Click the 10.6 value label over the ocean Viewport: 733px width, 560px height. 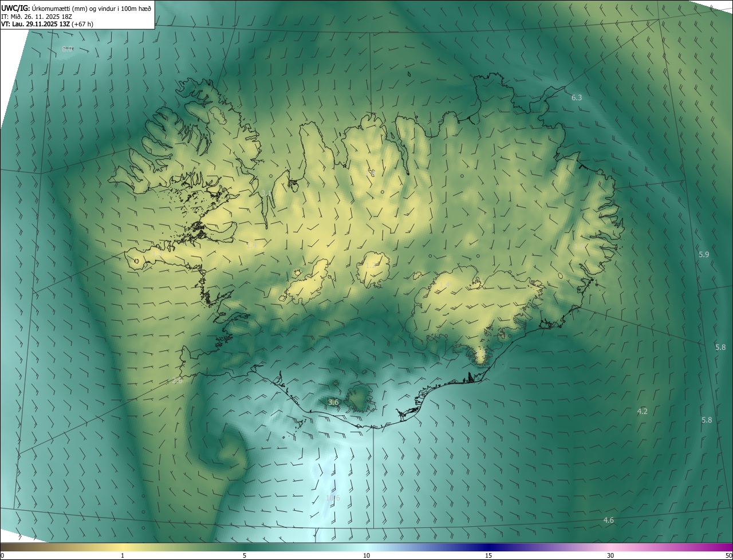(x=333, y=498)
